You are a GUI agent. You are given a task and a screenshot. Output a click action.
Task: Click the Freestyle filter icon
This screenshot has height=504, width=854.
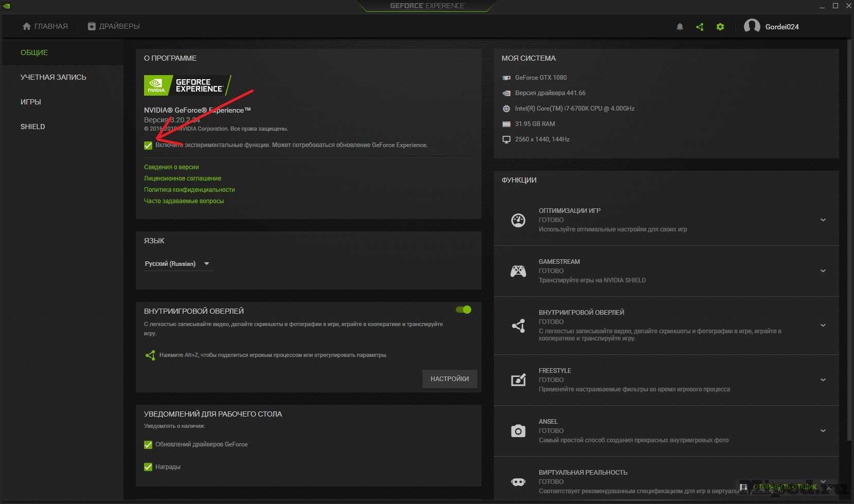coord(518,380)
